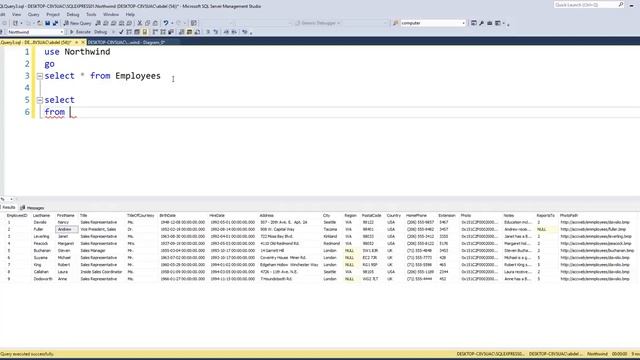Click the Save All icon
Viewport: 640px width, 360px height.
click(x=55, y=23)
